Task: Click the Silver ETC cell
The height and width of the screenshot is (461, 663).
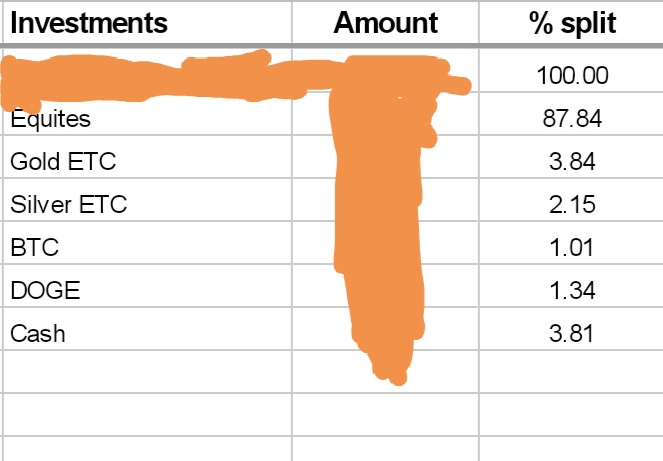Action: point(147,200)
